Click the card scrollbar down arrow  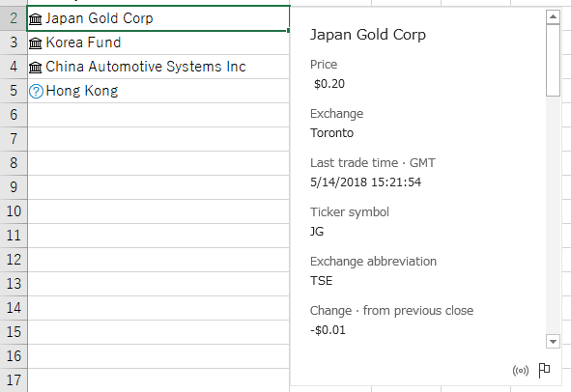[553, 342]
